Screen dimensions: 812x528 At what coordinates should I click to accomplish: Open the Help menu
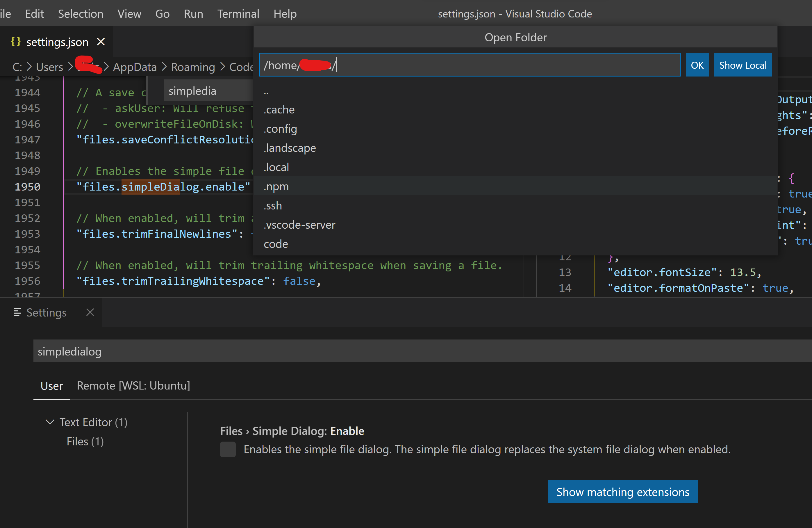(285, 14)
